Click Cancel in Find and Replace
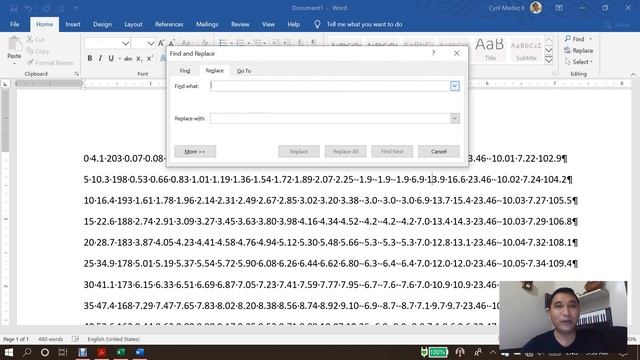 pos(439,151)
